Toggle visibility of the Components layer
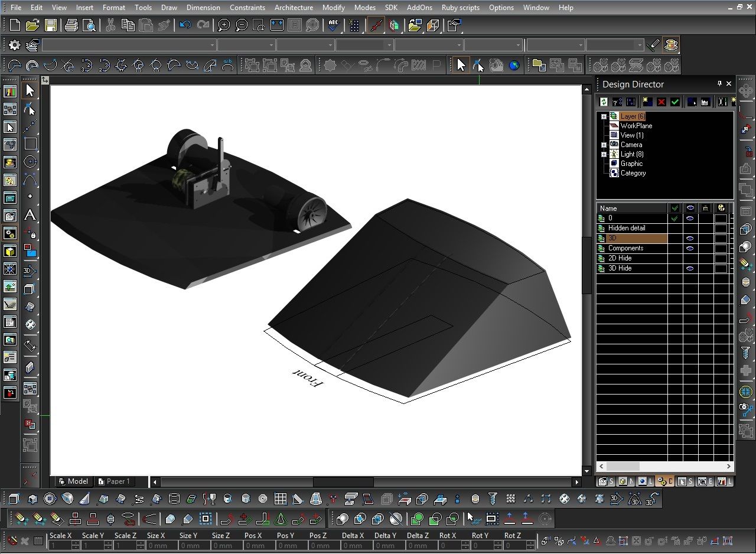 pos(690,248)
